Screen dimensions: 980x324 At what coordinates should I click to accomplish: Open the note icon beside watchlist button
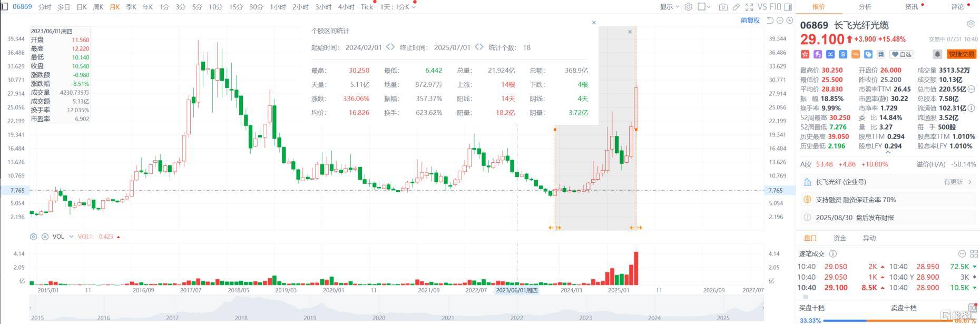(881, 54)
